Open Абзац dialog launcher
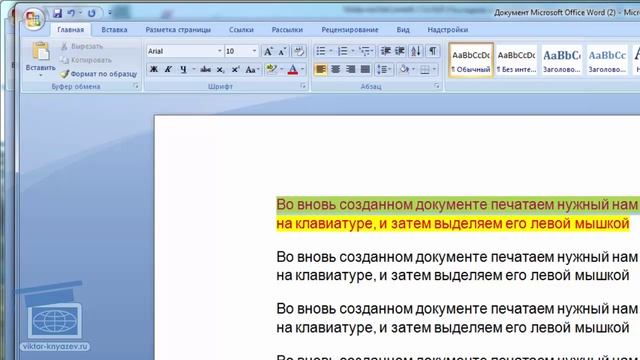This screenshot has height=360, width=640. 437,86
